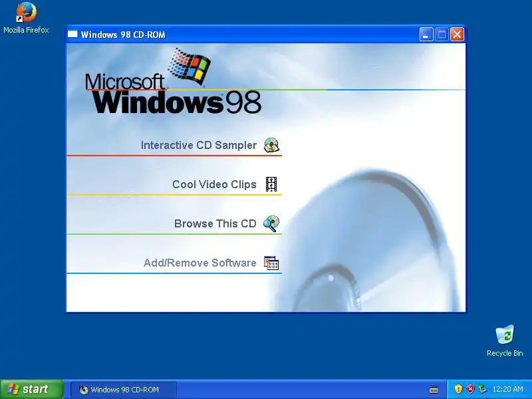Click the Start button

click(x=32, y=389)
